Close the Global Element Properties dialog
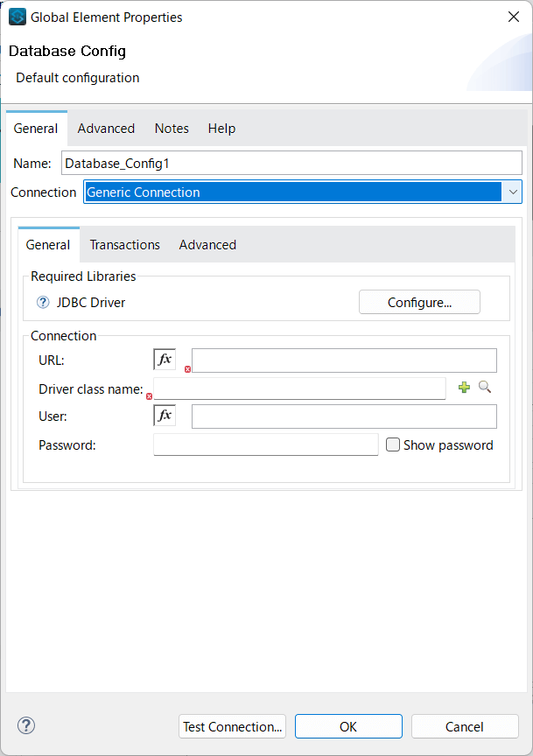533x756 pixels. pyautogui.click(x=512, y=17)
